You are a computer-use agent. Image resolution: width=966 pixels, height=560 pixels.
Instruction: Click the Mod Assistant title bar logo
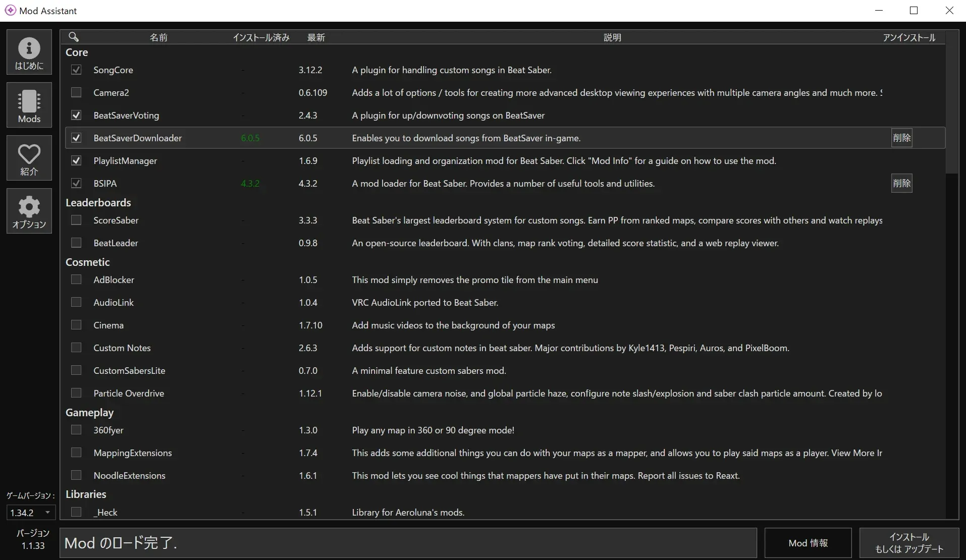10,11
